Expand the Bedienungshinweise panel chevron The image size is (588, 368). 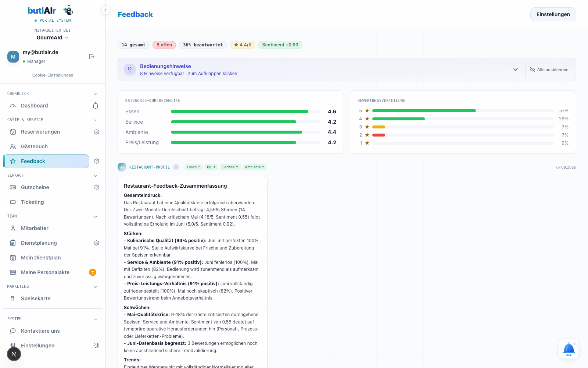click(516, 70)
